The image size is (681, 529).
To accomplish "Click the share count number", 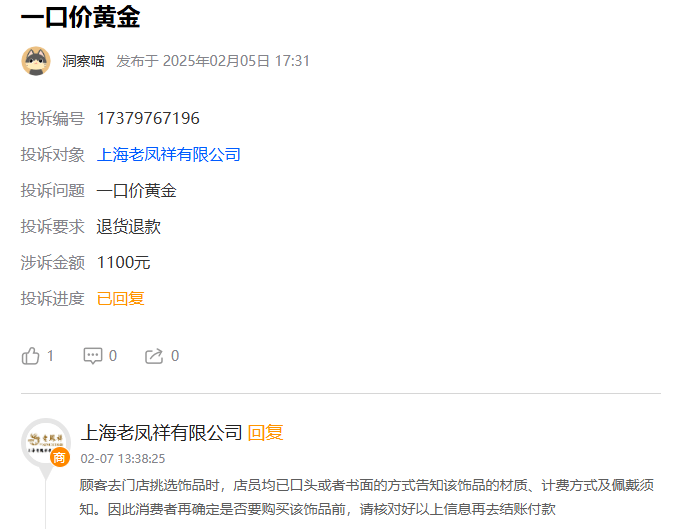I will 175,356.
